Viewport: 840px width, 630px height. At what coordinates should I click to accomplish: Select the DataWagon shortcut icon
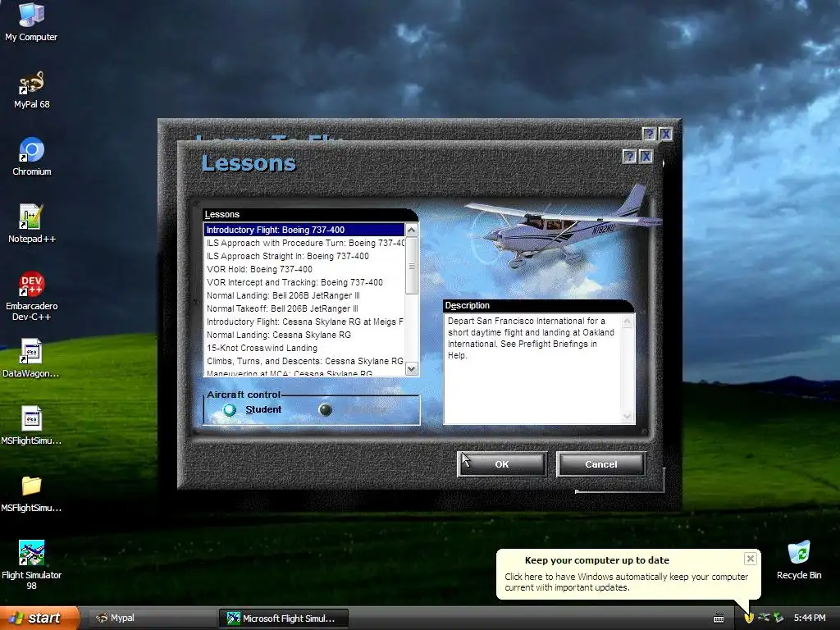tap(31, 358)
